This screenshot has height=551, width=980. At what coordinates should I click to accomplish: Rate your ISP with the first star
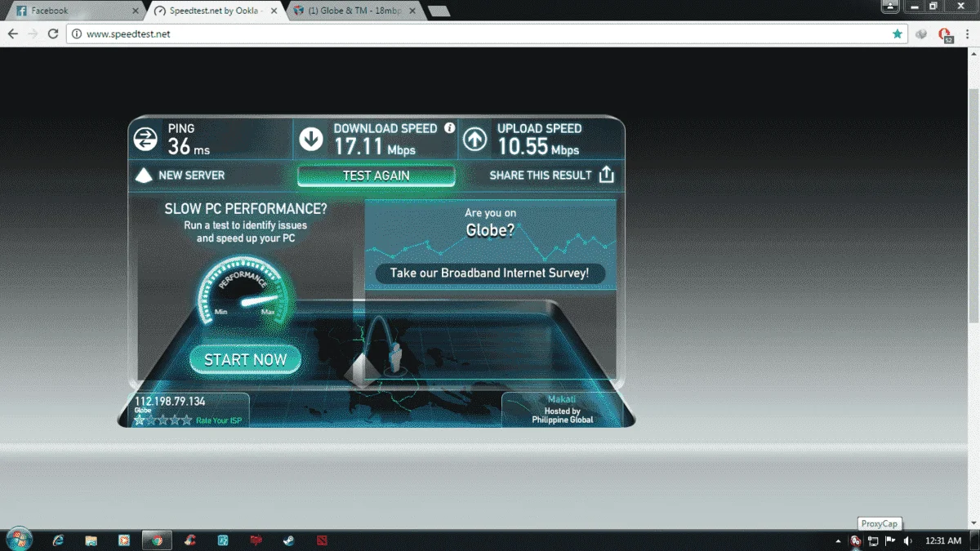point(140,420)
